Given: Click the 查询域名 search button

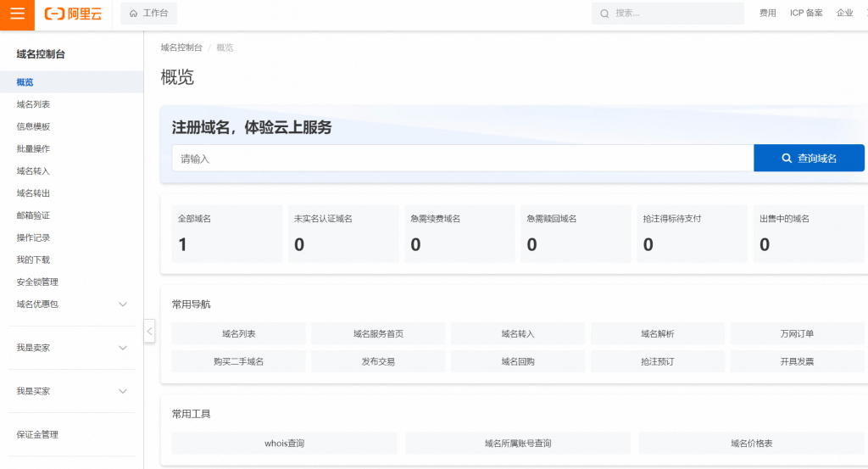Looking at the screenshot, I should point(809,158).
